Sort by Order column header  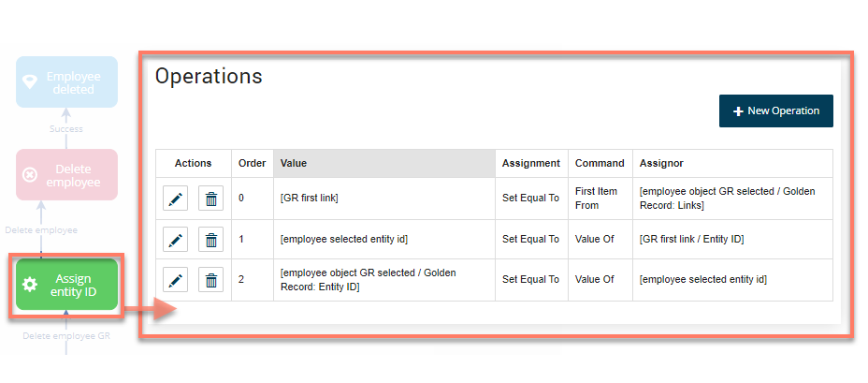253,163
